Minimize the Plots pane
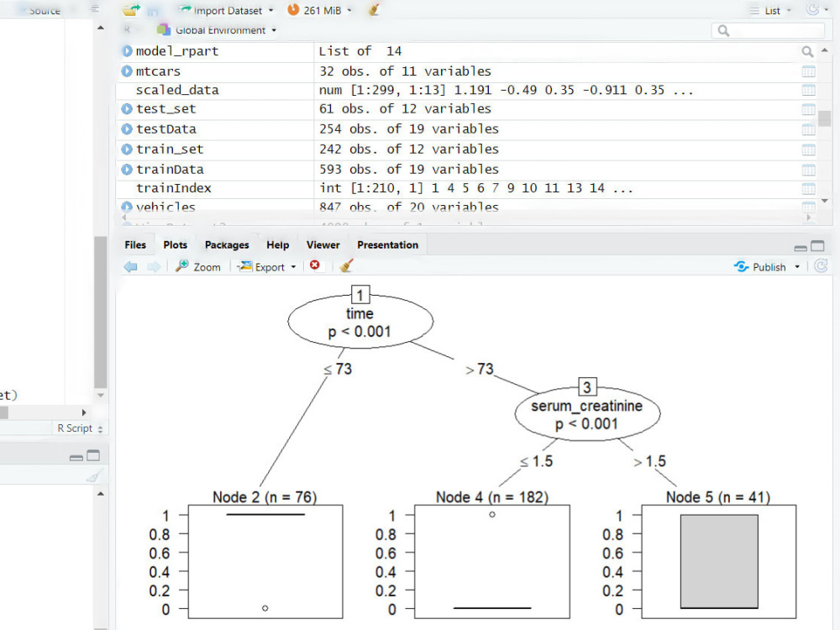Image resolution: width=840 pixels, height=630 pixels. 801,248
